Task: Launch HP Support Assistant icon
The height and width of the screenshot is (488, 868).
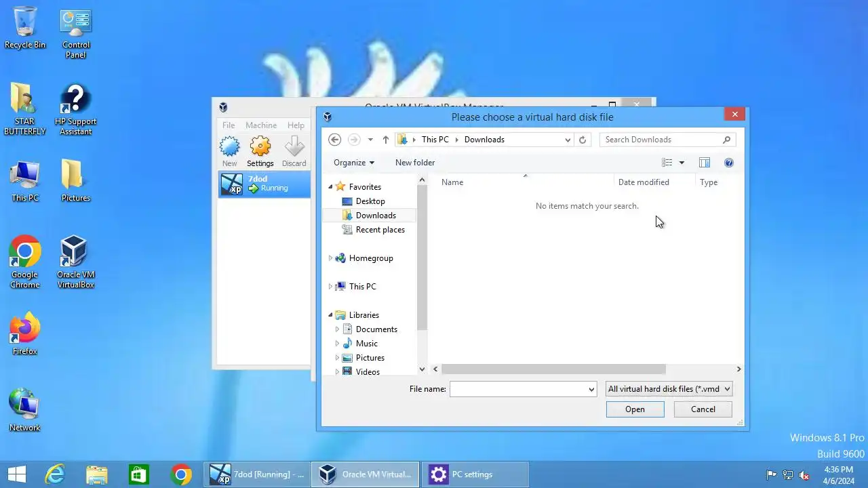Action: pyautogui.click(x=76, y=110)
